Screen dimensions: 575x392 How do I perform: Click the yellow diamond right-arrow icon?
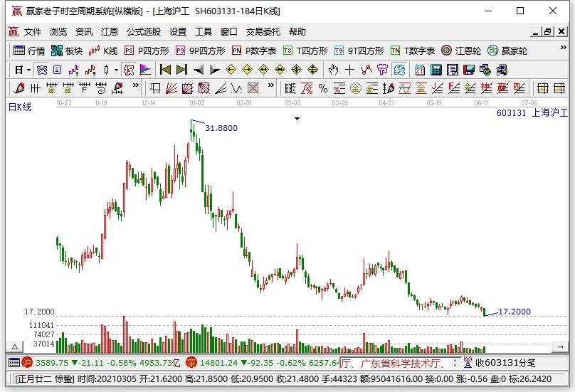[247, 70]
